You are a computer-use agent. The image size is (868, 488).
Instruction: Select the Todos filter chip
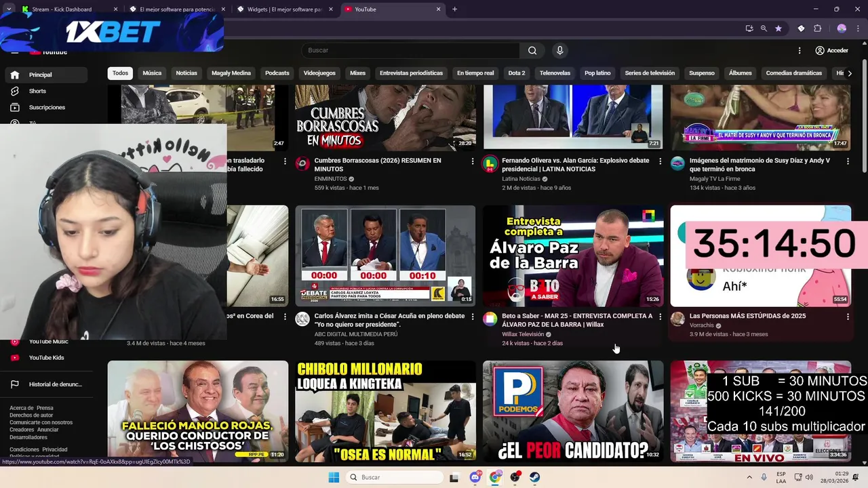coord(120,73)
